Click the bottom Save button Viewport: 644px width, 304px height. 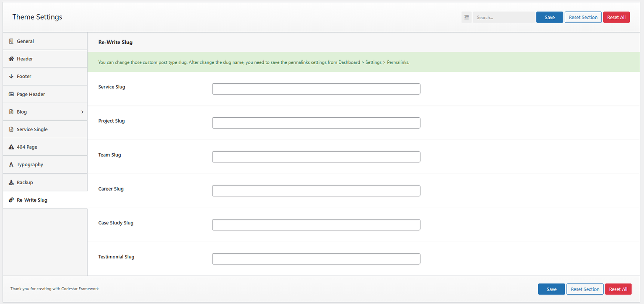coord(551,289)
